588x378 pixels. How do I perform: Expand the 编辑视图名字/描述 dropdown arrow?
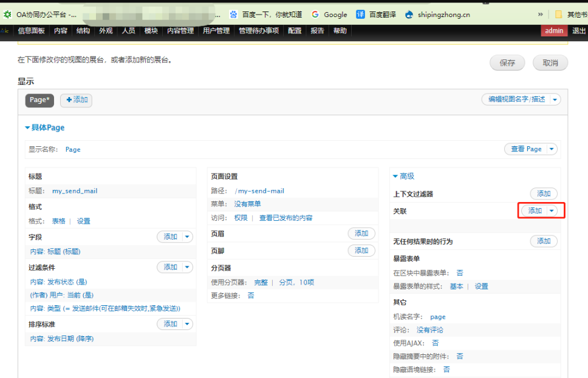tap(555, 99)
